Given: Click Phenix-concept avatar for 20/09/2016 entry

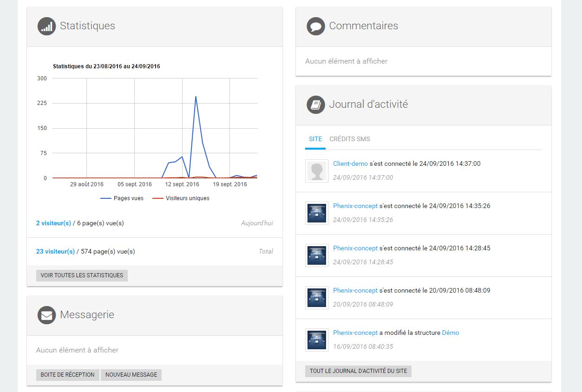Looking at the screenshot, I should pyautogui.click(x=317, y=298).
